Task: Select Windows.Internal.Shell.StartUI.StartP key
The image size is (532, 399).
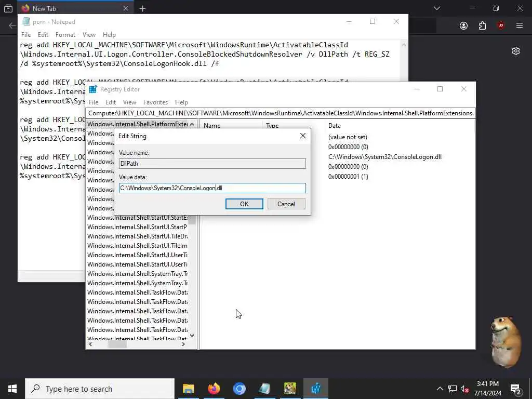Action: (x=137, y=227)
